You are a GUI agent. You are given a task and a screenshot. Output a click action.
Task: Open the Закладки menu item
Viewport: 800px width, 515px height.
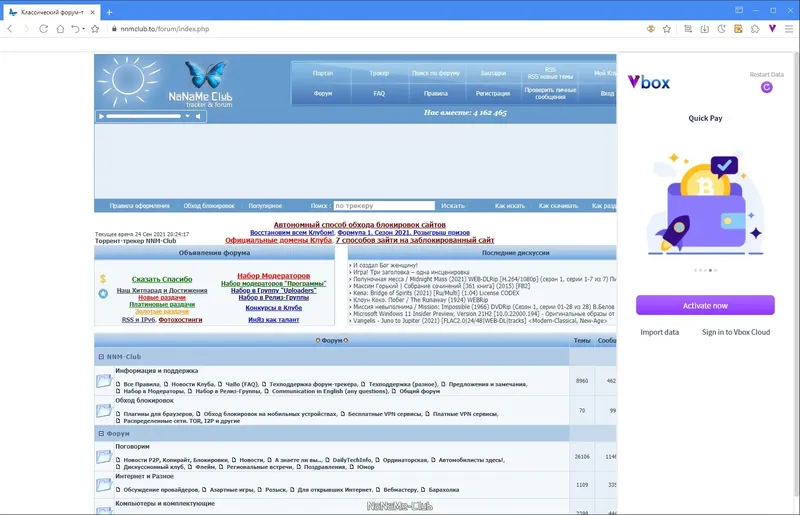[x=493, y=73]
